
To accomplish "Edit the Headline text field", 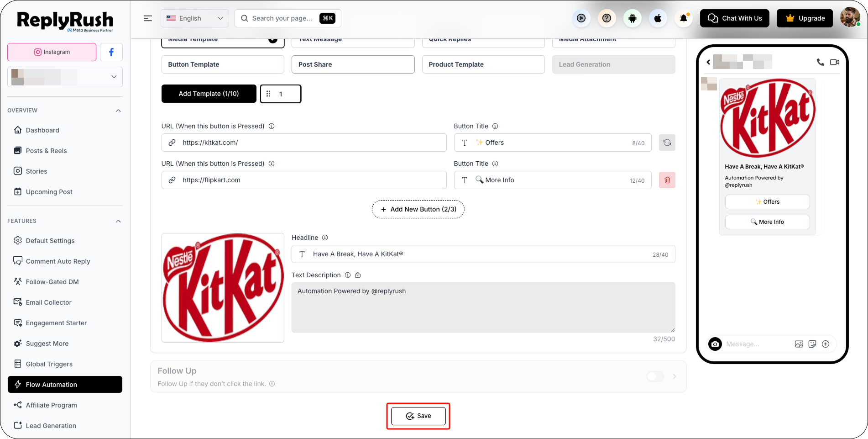I will pyautogui.click(x=483, y=254).
